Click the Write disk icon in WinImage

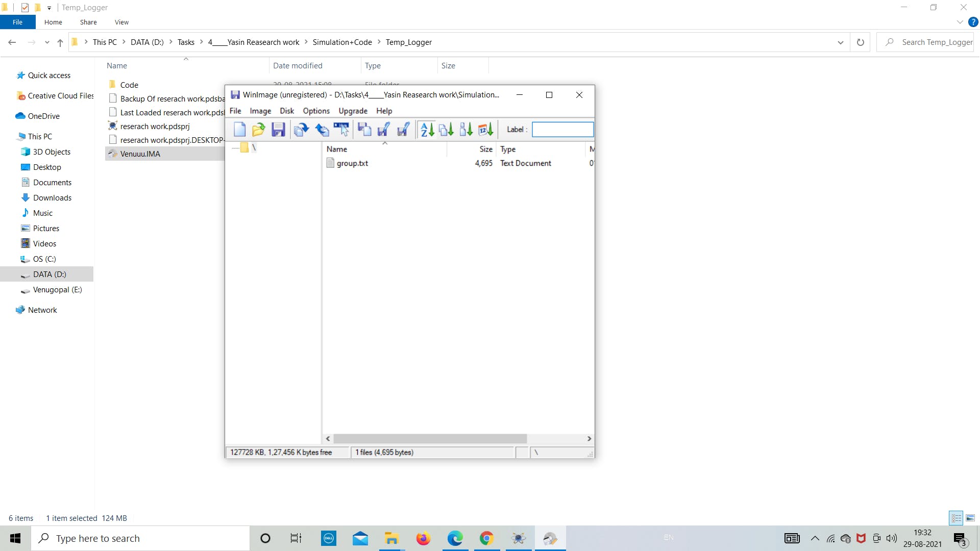[x=384, y=130]
